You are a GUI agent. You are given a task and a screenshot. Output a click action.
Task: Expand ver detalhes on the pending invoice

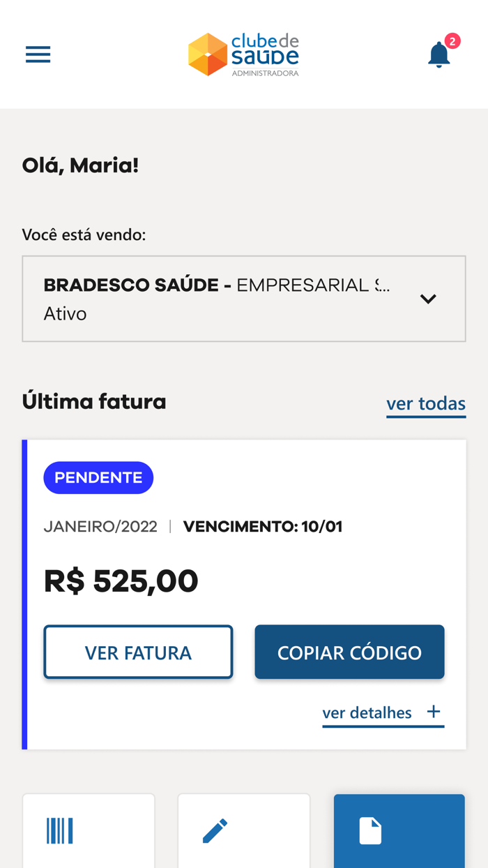tap(366, 712)
